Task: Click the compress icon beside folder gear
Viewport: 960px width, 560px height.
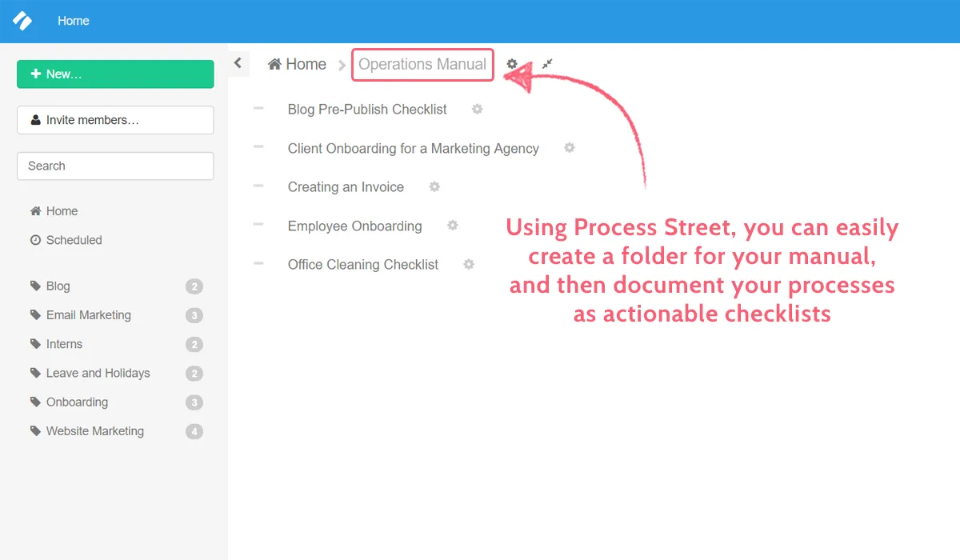Action: click(547, 64)
